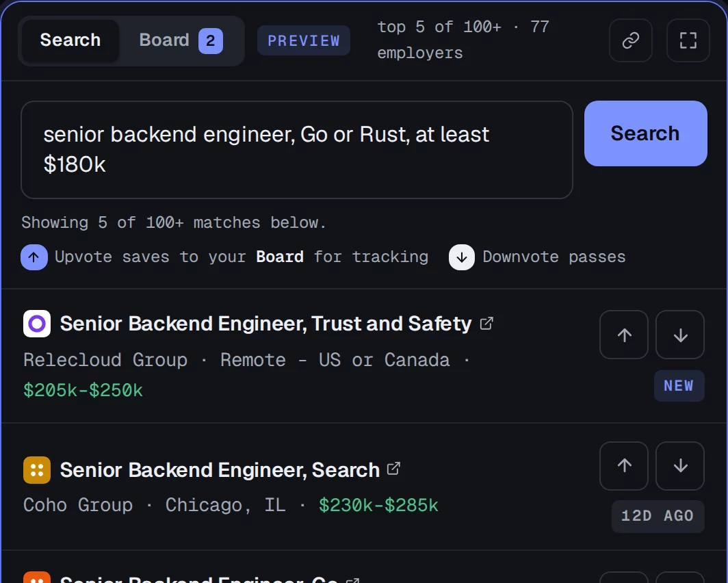The width and height of the screenshot is (728, 583).
Task: Upvote the Trust and Safety job
Action: 624,335
